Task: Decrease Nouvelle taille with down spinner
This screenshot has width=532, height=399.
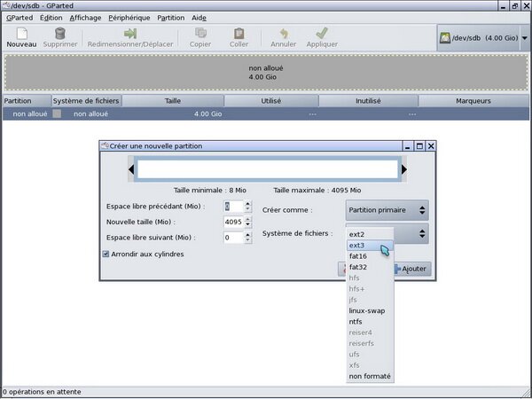Action: click(x=248, y=224)
